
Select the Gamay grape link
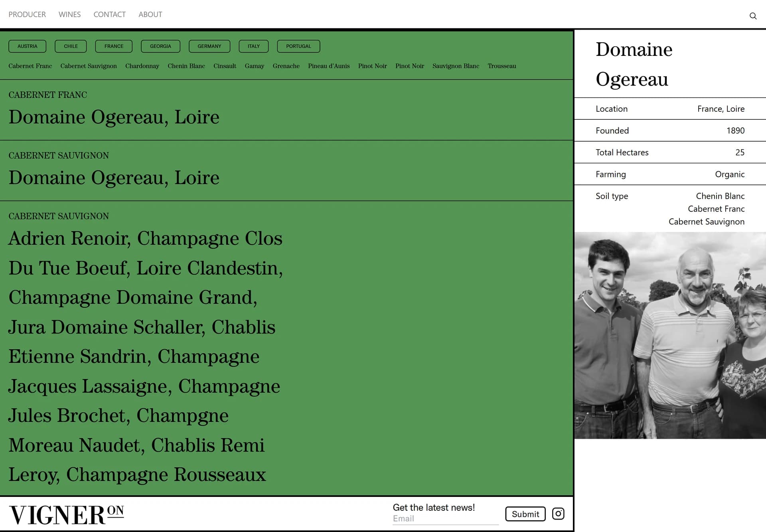255,66
